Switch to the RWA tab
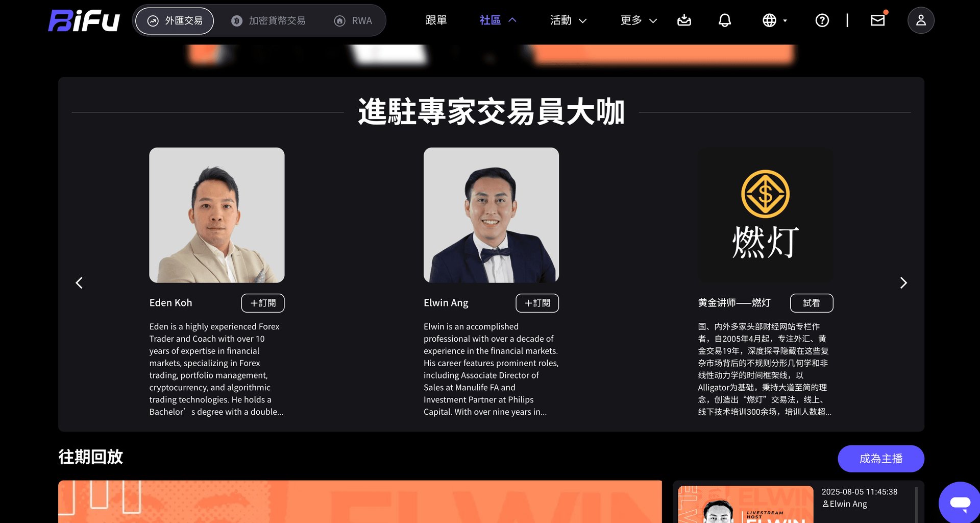This screenshot has width=980, height=523. 353,21
